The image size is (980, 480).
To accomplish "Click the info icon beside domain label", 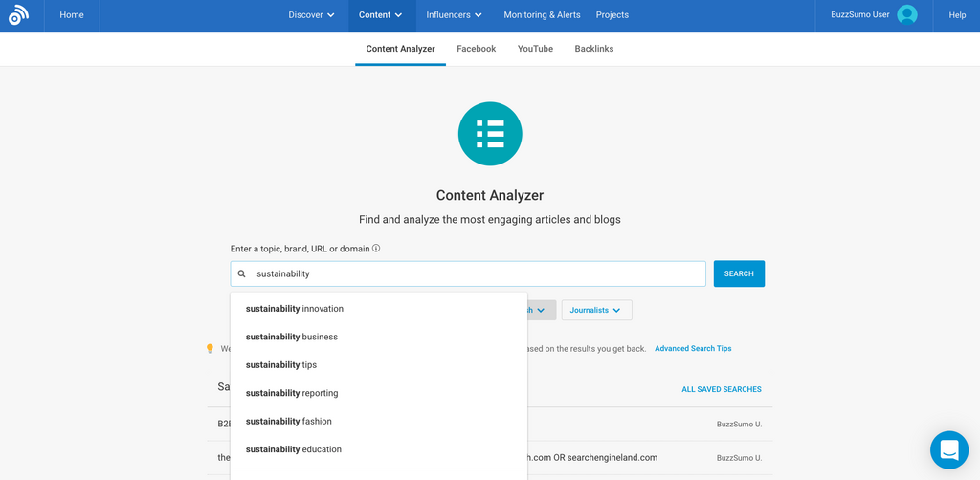I will tap(376, 249).
